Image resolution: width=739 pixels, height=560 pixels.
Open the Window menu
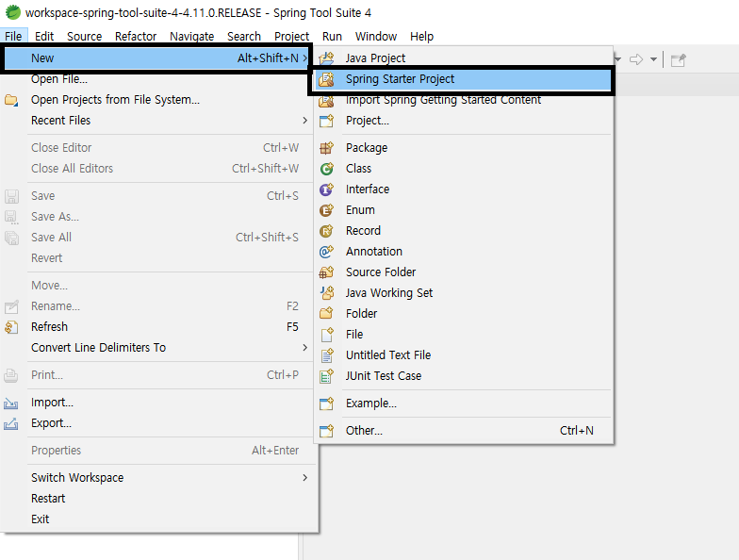(x=376, y=36)
